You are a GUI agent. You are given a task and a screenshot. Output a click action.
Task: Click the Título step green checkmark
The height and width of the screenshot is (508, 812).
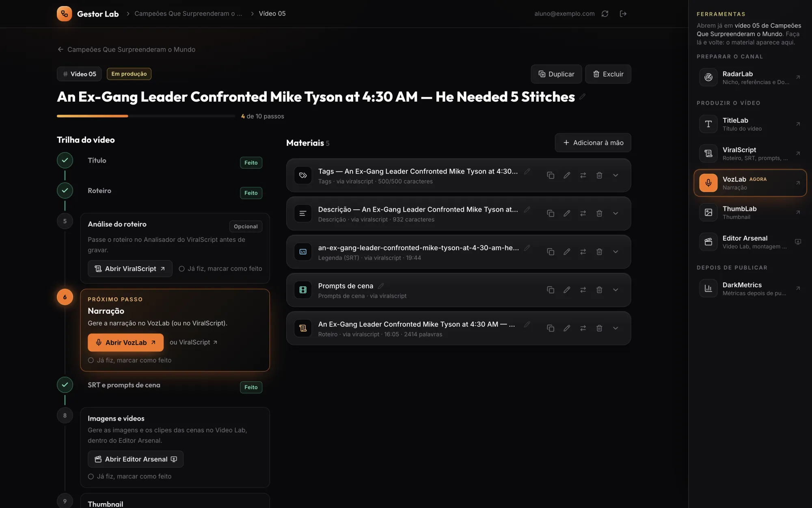pos(65,160)
